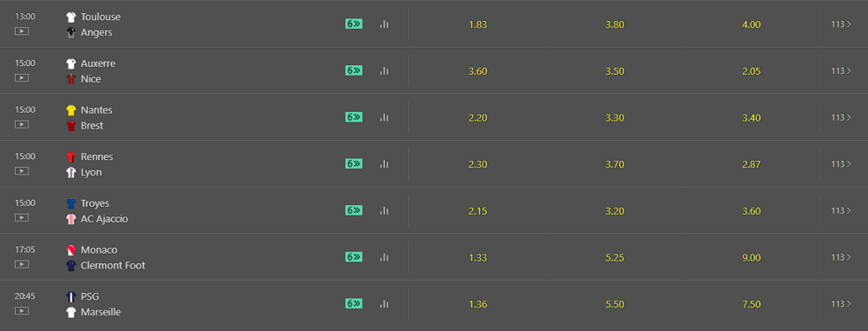Viewport: 868px width, 331px height.
Task: Open live stream icon for Troyes vs AC Ajaccio
Action: coord(22,217)
